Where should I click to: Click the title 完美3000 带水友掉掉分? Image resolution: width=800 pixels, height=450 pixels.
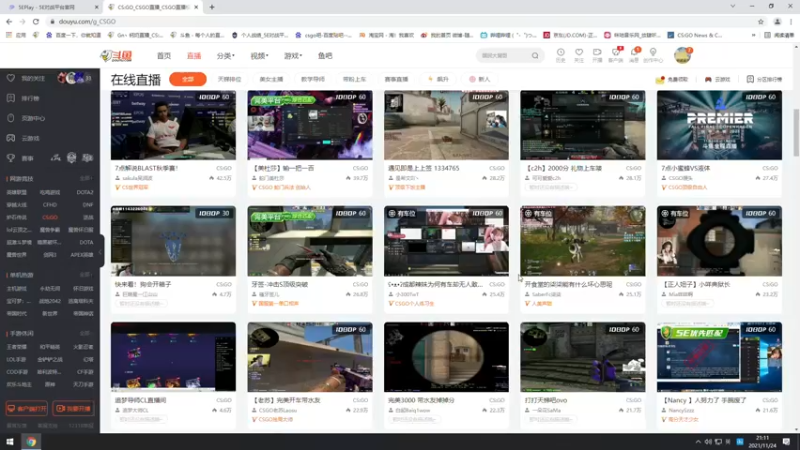[421, 400]
